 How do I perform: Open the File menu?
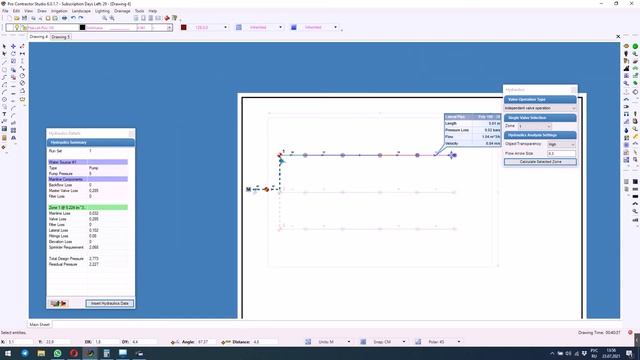tap(5, 11)
